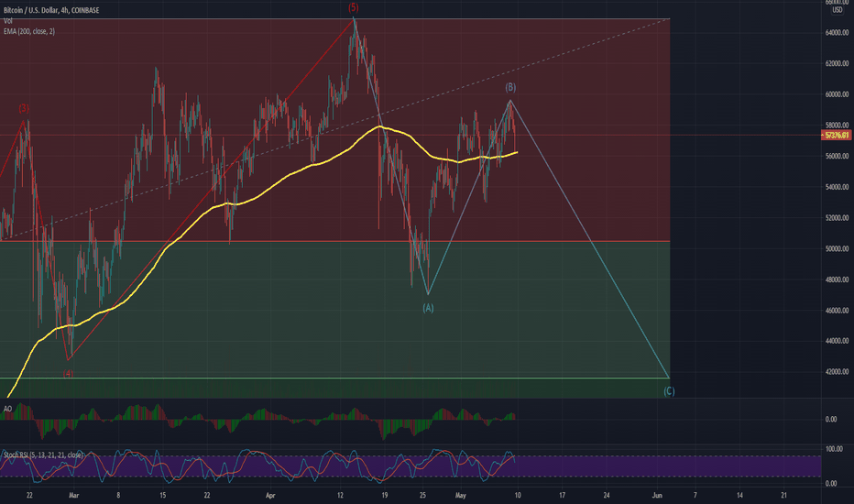Select the red wave label (4)
The height and width of the screenshot is (504, 854).
pos(68,373)
